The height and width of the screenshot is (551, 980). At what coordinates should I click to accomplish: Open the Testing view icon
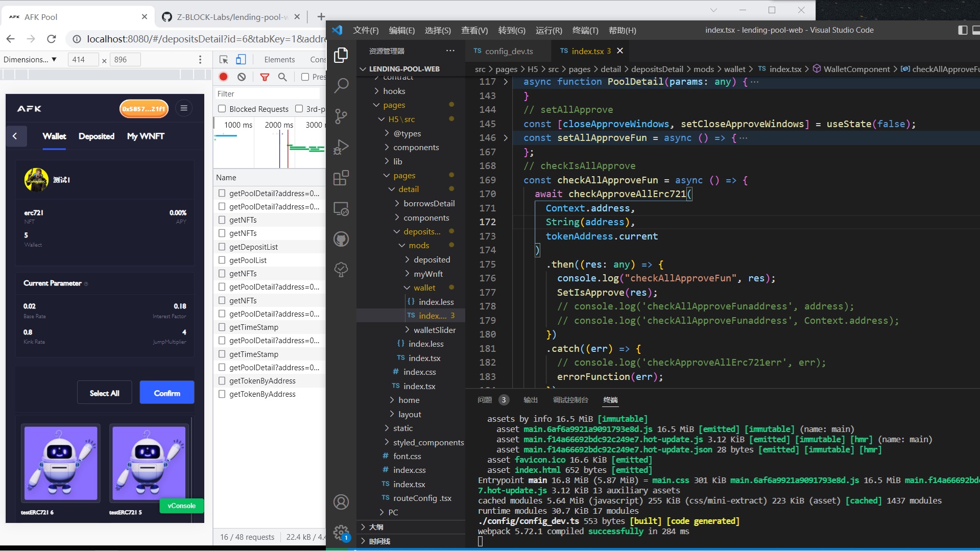(341, 269)
